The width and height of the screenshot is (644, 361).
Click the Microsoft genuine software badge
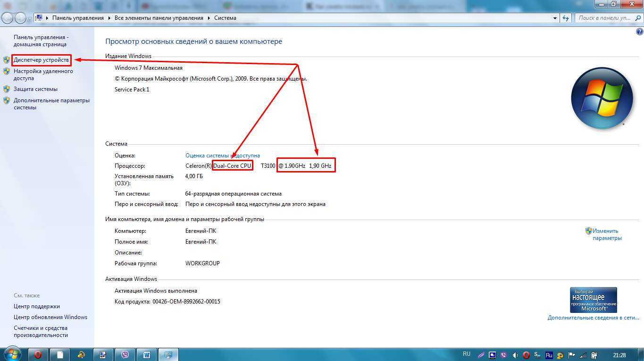pyautogui.click(x=593, y=300)
